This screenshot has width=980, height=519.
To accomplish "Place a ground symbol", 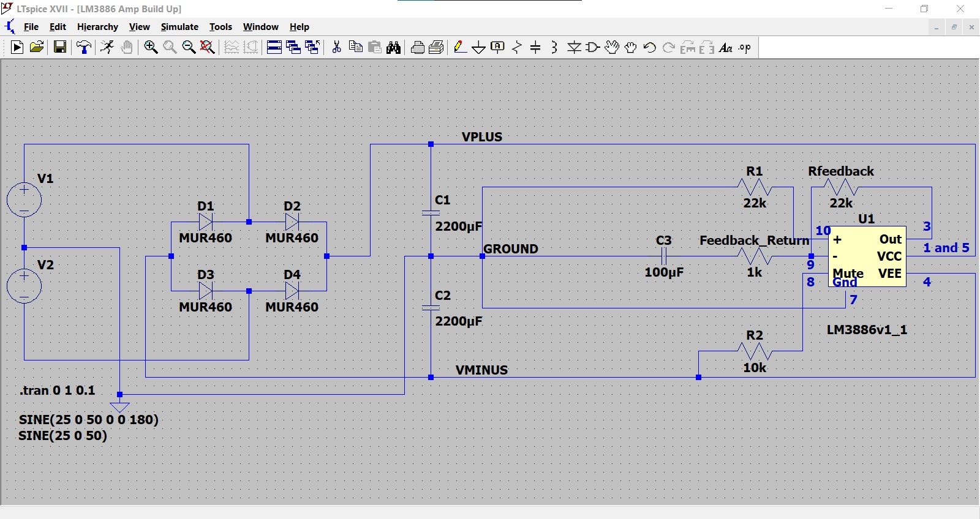I will tap(479, 48).
